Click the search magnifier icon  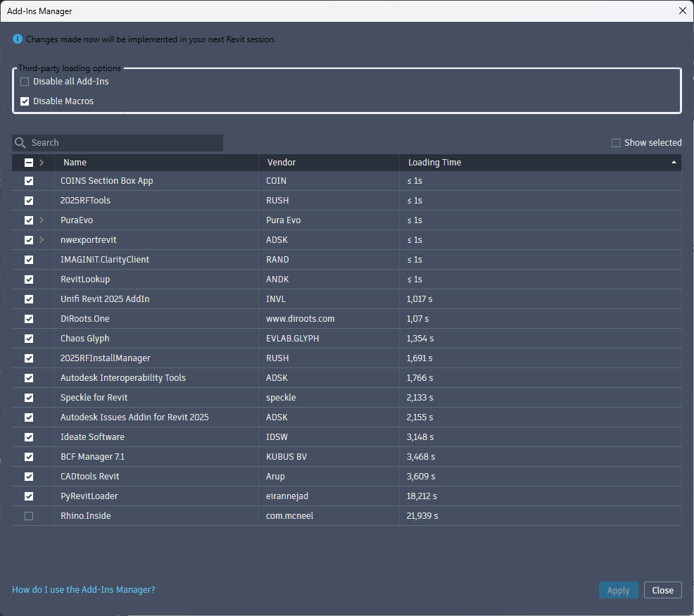tap(20, 143)
